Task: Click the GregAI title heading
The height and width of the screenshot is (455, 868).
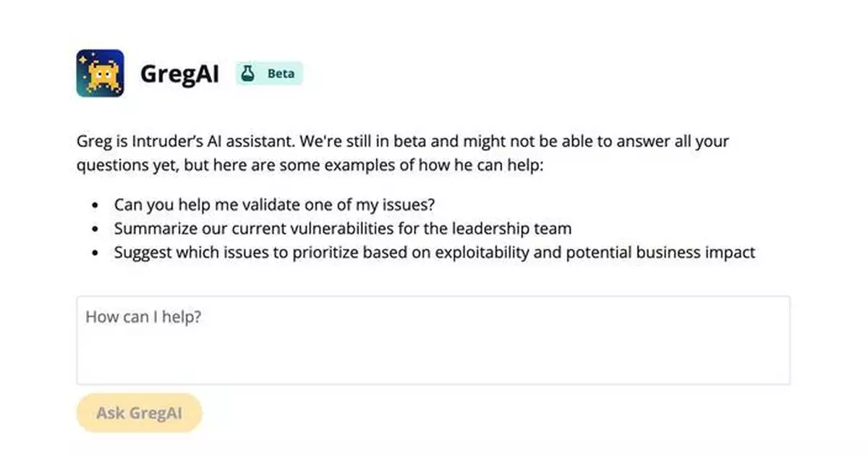Action: pos(179,75)
